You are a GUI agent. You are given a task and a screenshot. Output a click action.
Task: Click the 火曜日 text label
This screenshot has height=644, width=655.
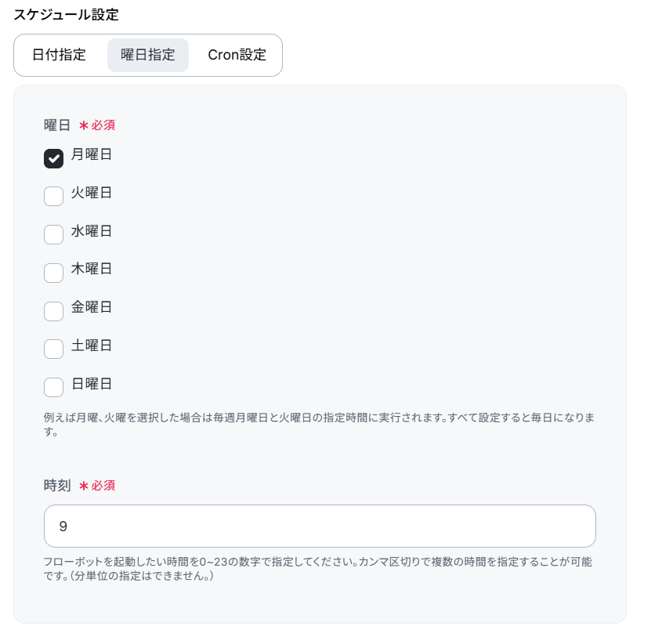[x=92, y=193]
